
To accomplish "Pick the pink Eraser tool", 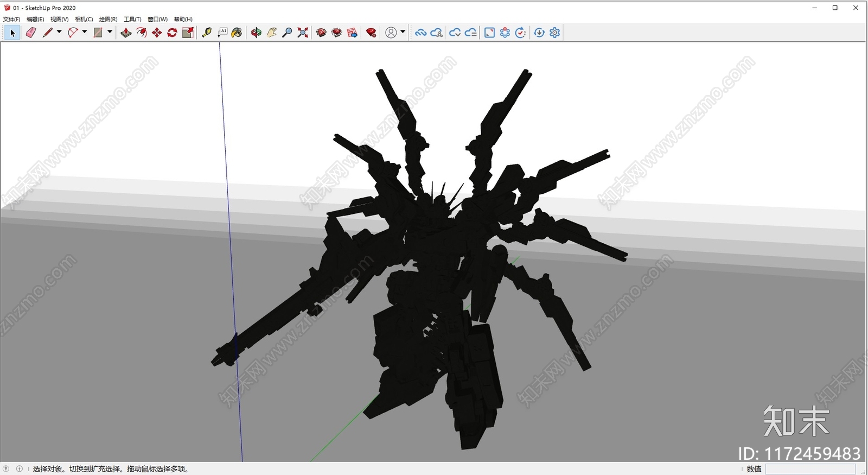I will point(31,33).
